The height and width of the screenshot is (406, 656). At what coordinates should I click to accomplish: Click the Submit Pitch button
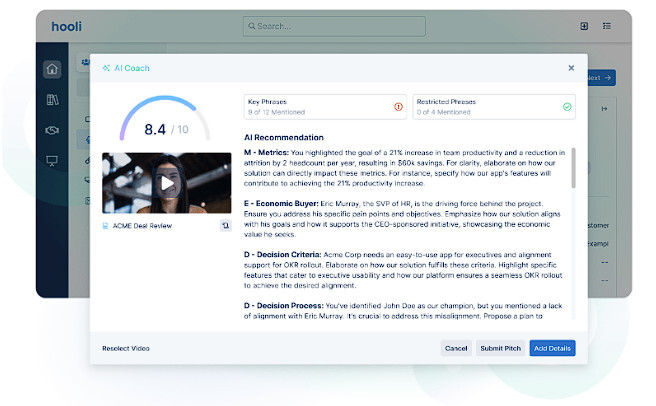click(500, 348)
